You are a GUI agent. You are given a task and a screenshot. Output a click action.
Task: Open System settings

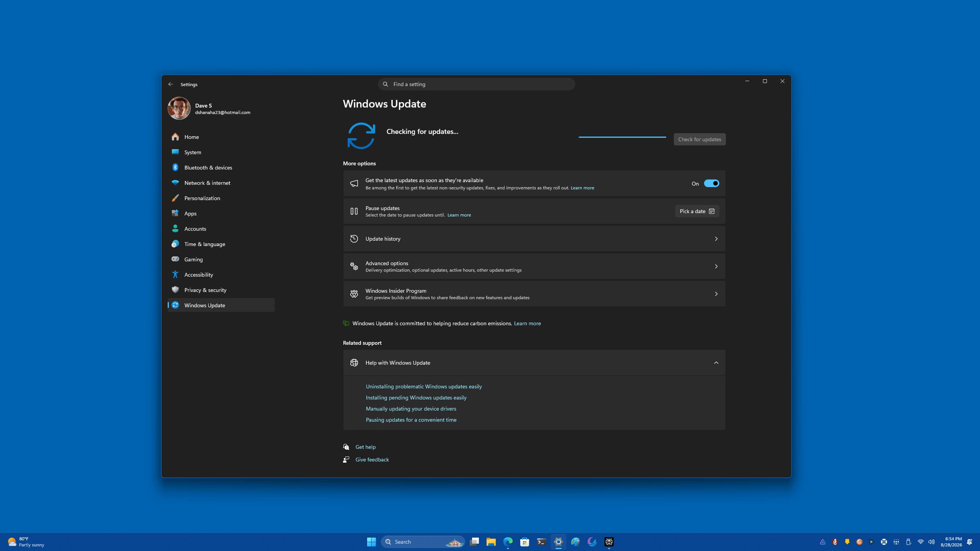(221, 152)
